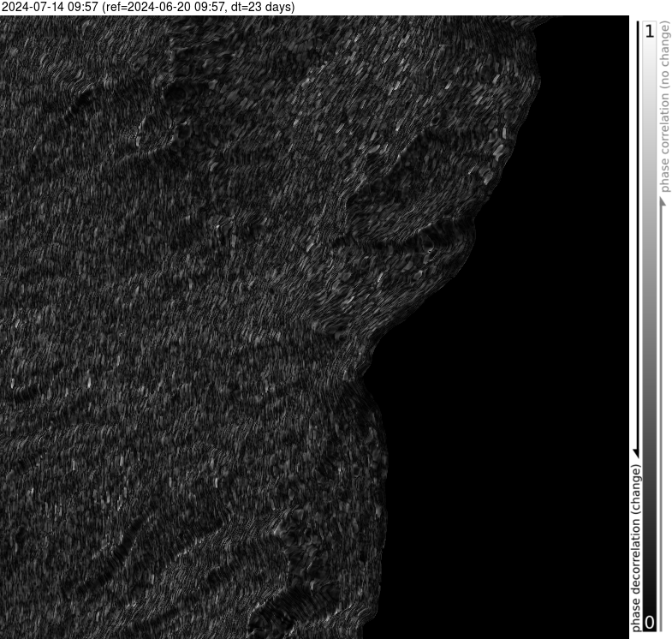Screen dimensions: 672x639
Task: Click the timestamp title '2024-07-14 09:57' text
Action: point(51,7)
